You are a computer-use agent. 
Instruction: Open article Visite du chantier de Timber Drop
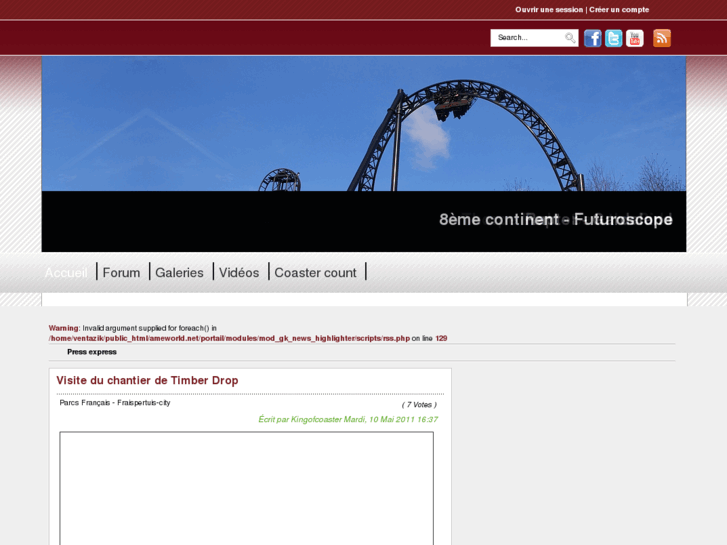pos(147,380)
